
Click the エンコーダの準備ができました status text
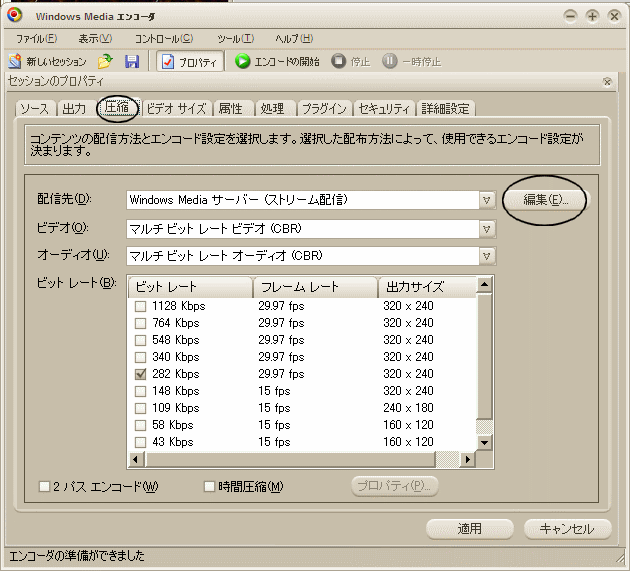76,556
